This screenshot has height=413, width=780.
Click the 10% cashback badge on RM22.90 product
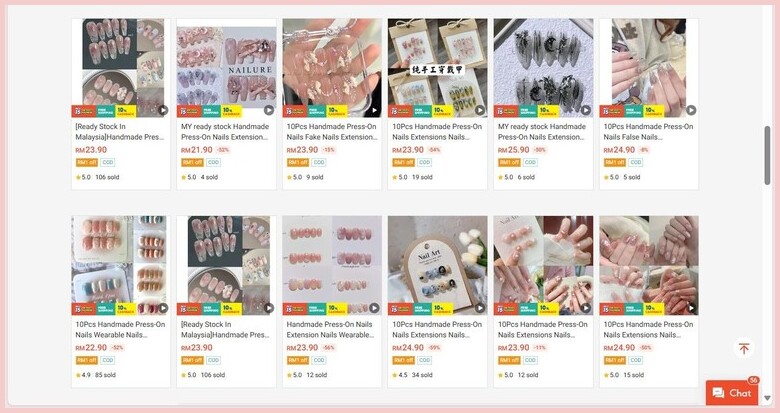[x=126, y=309]
